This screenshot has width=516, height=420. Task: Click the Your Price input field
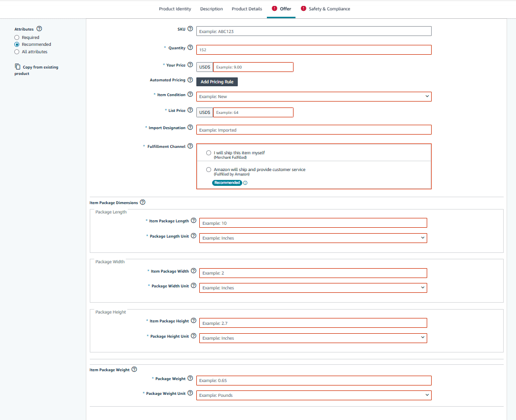click(253, 67)
